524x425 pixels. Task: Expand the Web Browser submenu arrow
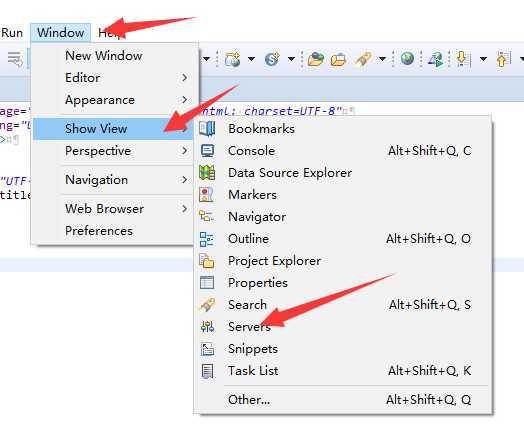click(184, 209)
